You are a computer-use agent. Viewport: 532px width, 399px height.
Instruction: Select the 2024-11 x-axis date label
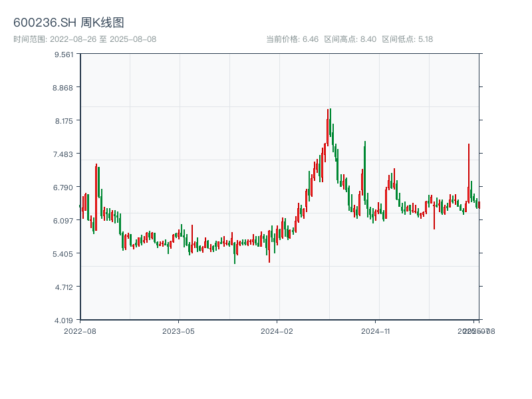[376, 331]
